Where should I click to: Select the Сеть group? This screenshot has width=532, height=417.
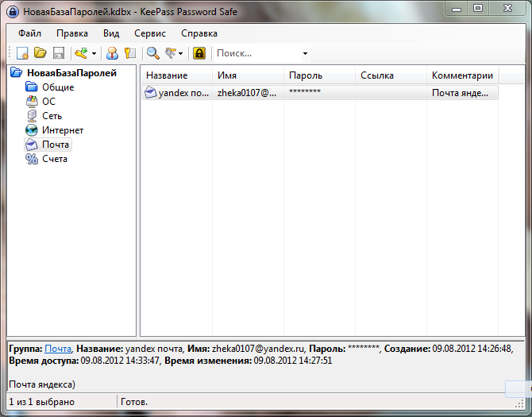52,116
